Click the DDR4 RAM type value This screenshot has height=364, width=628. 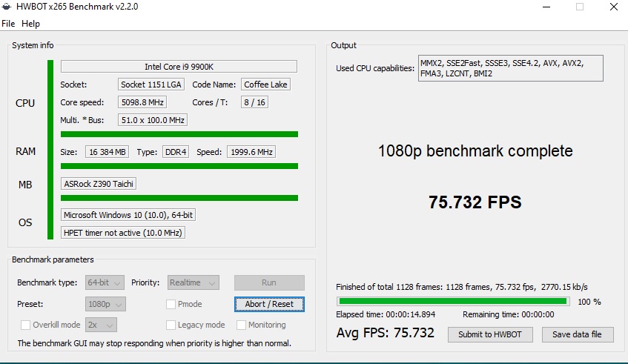[x=176, y=152]
